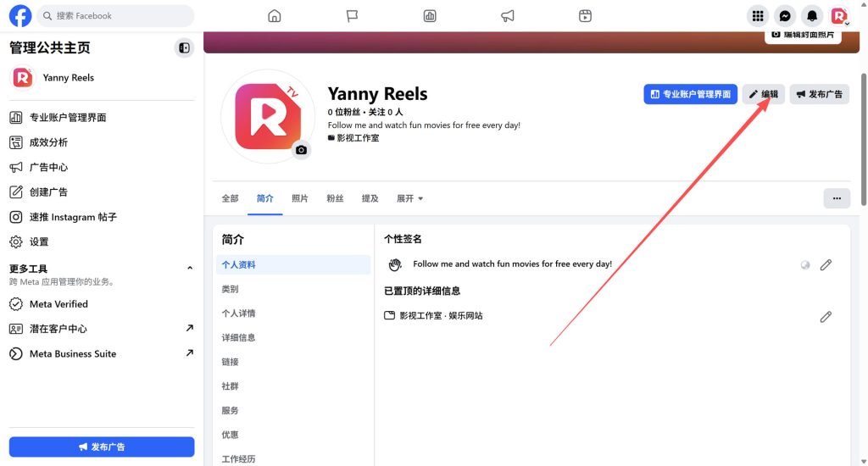868x466 pixels.
Task: Collapse the 更多工具 section
Action: [x=189, y=269]
